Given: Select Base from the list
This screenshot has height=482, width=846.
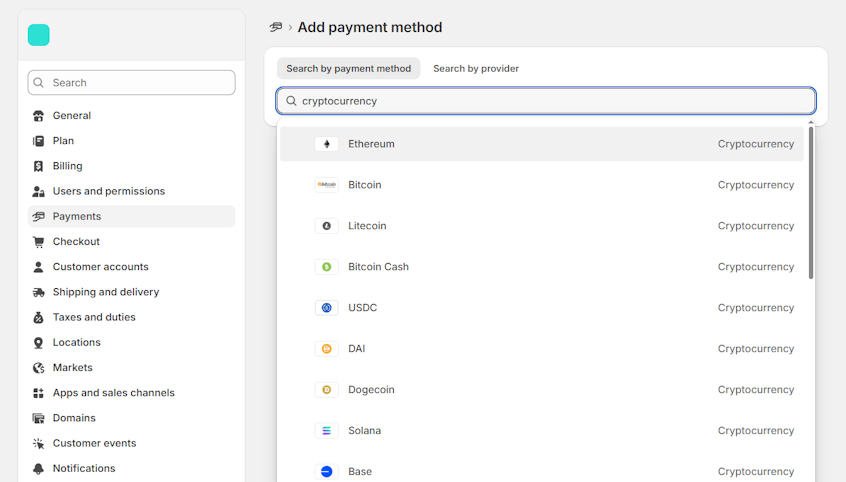Looking at the screenshot, I should point(542,470).
